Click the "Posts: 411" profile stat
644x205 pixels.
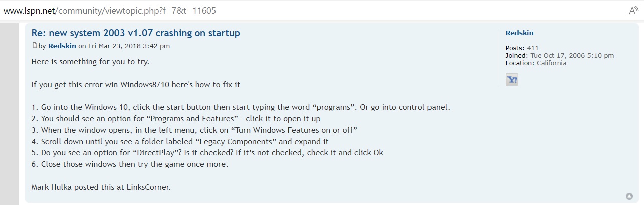coord(522,48)
